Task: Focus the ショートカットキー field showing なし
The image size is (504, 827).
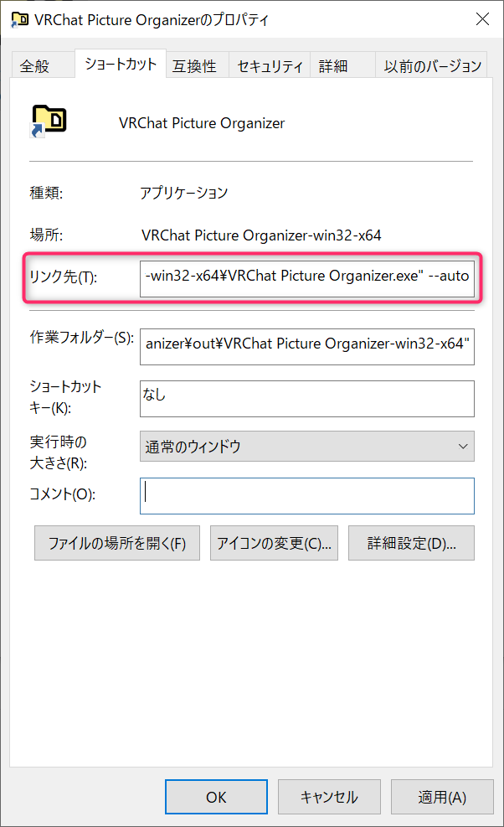Action: tap(306, 399)
